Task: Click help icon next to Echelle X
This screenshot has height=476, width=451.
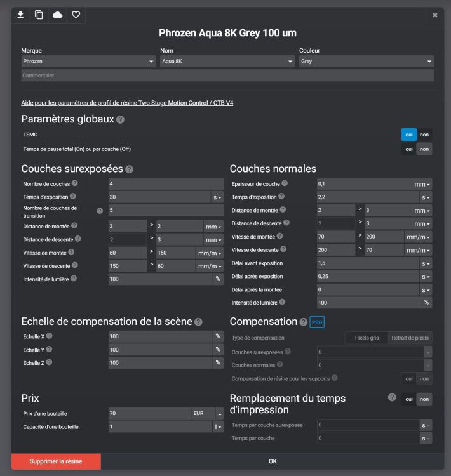Action: (x=48, y=336)
